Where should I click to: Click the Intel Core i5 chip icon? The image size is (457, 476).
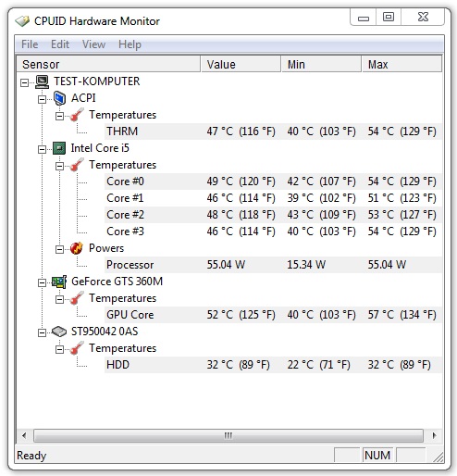(59, 148)
